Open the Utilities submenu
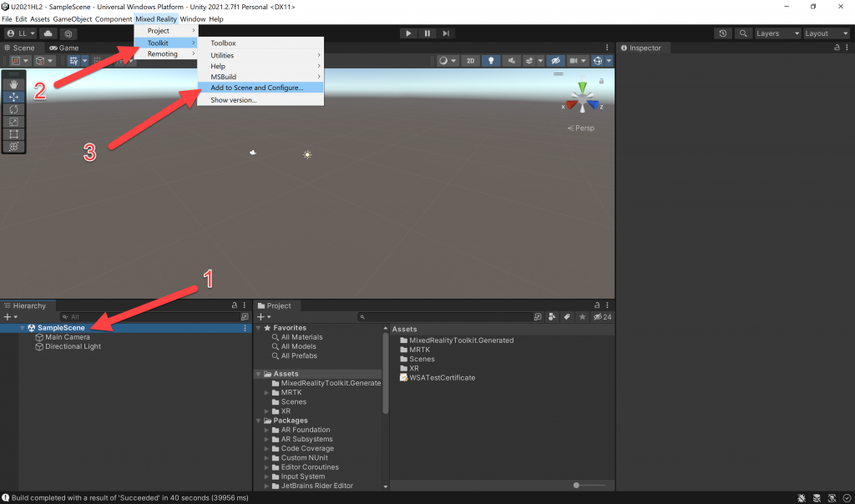 tap(261, 55)
